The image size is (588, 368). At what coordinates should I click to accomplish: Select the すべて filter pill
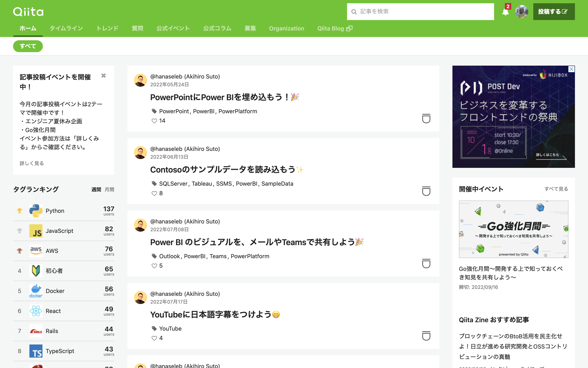(28, 46)
